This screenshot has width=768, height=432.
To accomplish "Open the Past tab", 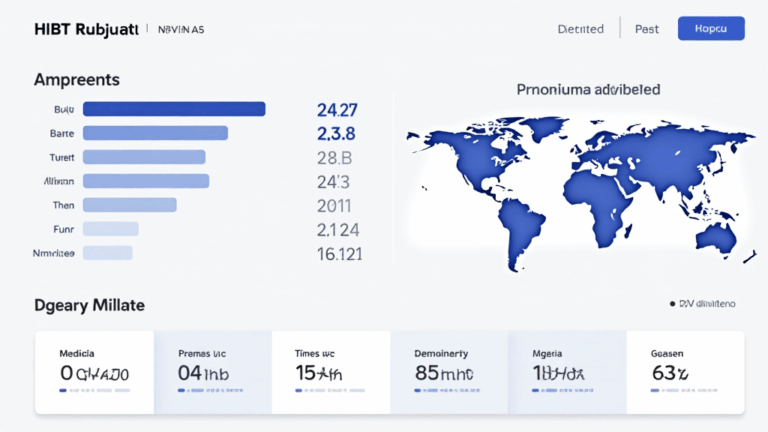I will (647, 29).
